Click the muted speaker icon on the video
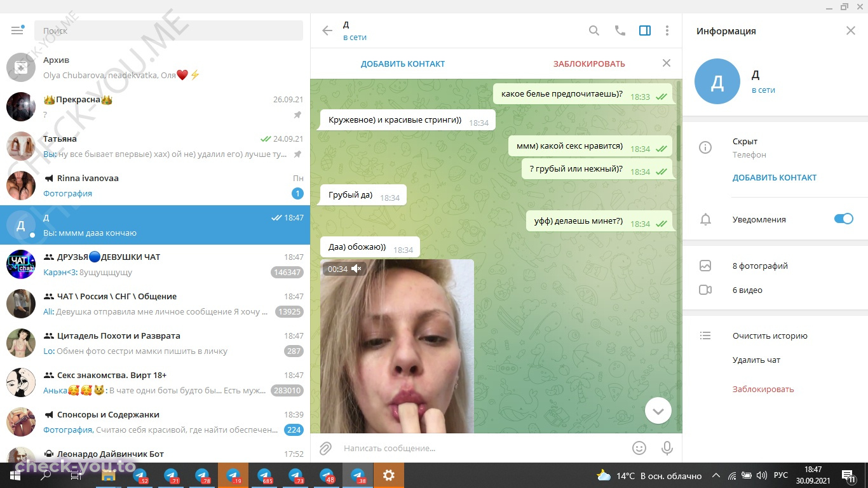This screenshot has width=868, height=488. [x=356, y=269]
